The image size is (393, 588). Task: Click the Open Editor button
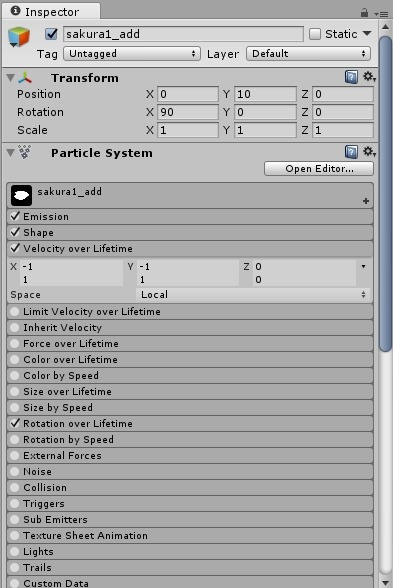coord(319,169)
